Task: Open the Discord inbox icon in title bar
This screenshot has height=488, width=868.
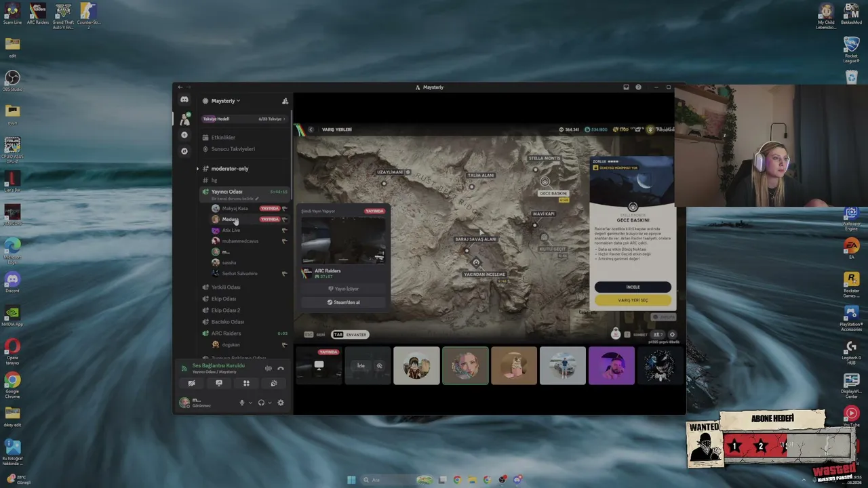Action: tap(626, 87)
